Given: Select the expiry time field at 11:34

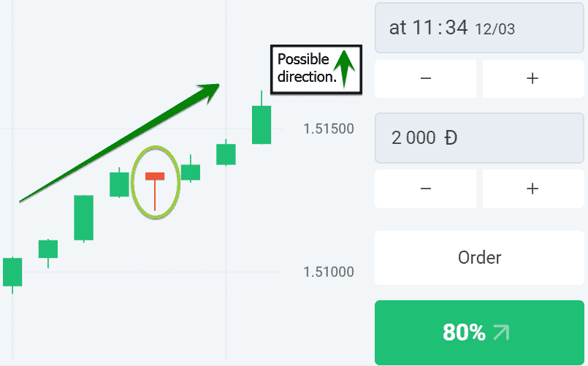Looking at the screenshot, I should (479, 28).
